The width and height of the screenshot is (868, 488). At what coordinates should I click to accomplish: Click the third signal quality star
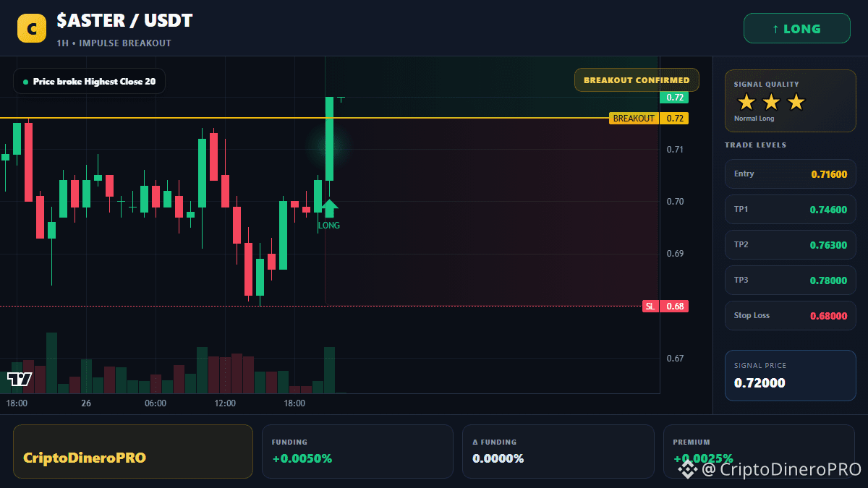[x=796, y=102]
